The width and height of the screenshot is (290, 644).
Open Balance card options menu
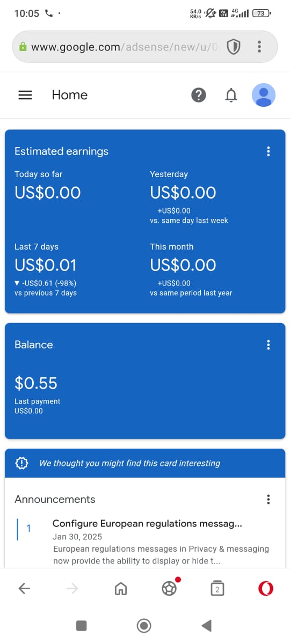click(269, 345)
